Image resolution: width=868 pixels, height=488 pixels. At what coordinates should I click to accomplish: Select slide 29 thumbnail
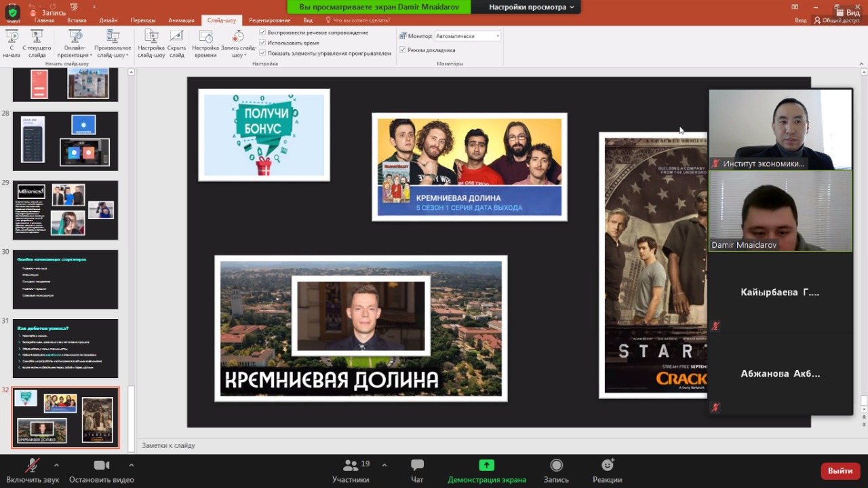pyautogui.click(x=65, y=210)
